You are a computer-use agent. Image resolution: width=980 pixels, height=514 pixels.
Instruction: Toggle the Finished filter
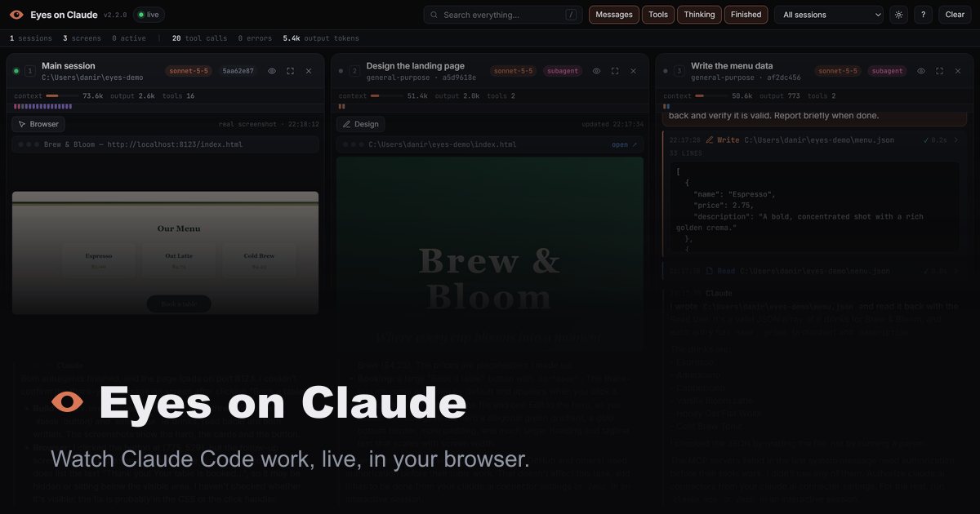click(746, 15)
